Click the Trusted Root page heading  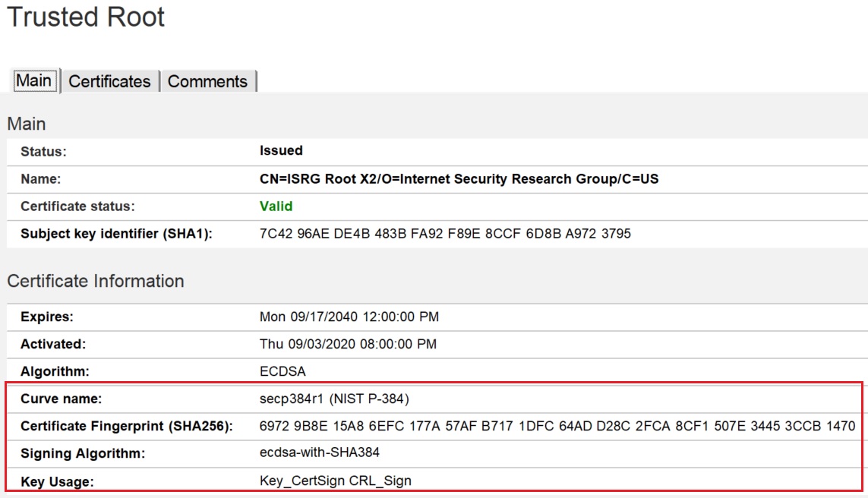click(86, 17)
